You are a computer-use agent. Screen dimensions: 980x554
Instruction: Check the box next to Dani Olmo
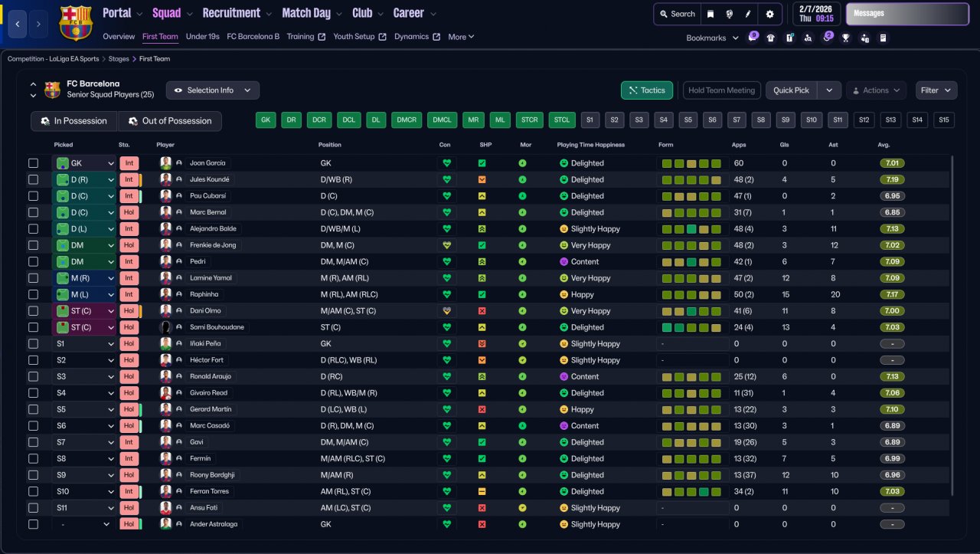[x=33, y=311]
